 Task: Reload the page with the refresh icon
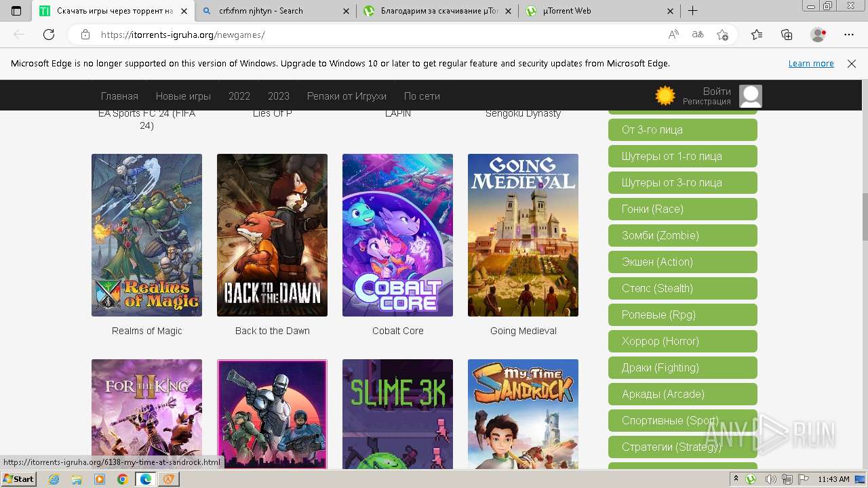pos(49,35)
